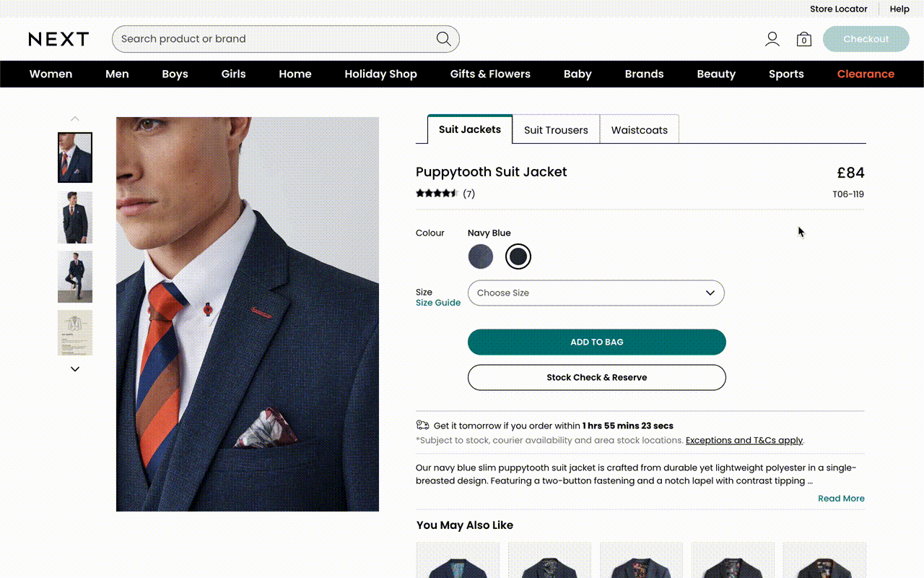The image size is (924, 578).
Task: Open the search with the magnifier icon
Action: click(x=443, y=38)
